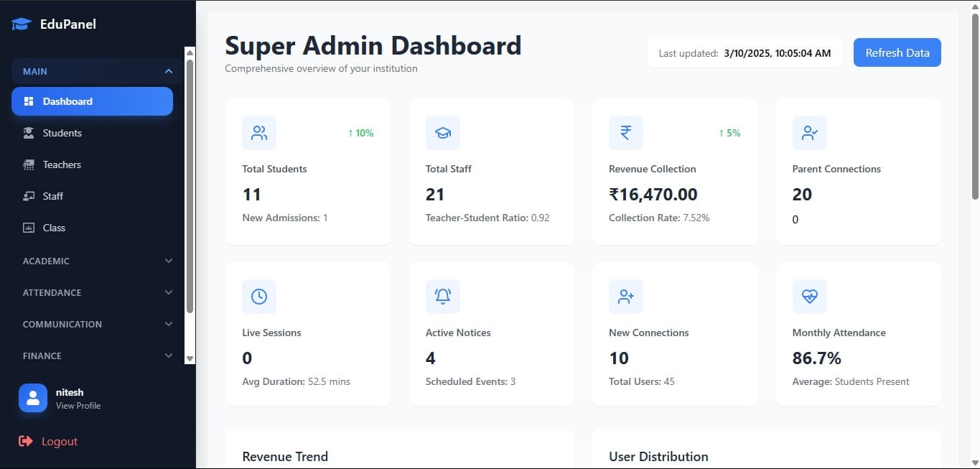Click the Teachers icon in sidebar
This screenshot has height=469, width=980.
(x=29, y=164)
